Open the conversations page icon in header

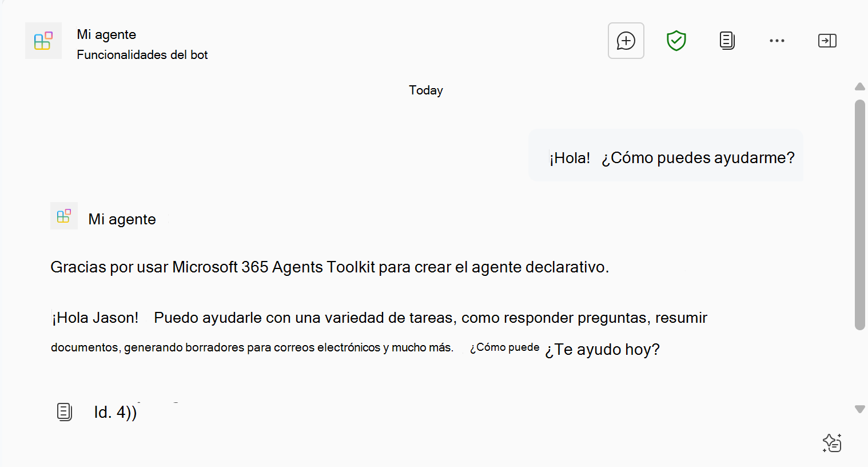coord(727,41)
